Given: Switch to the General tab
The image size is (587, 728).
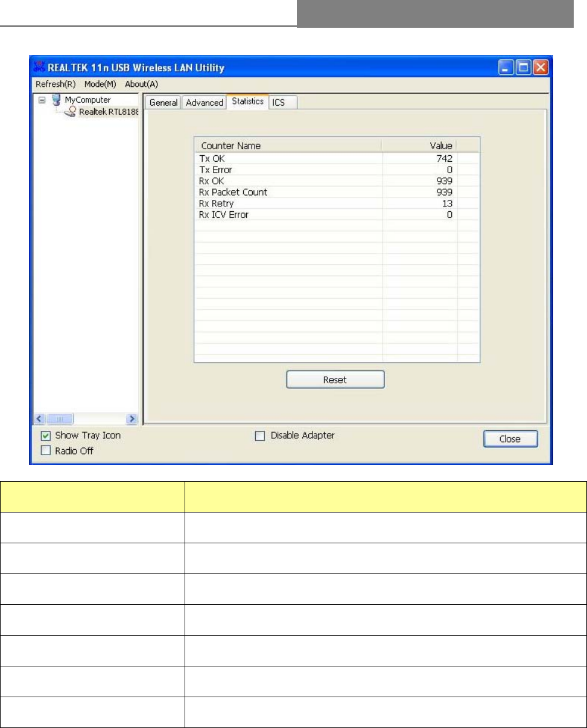Looking at the screenshot, I should pos(163,103).
